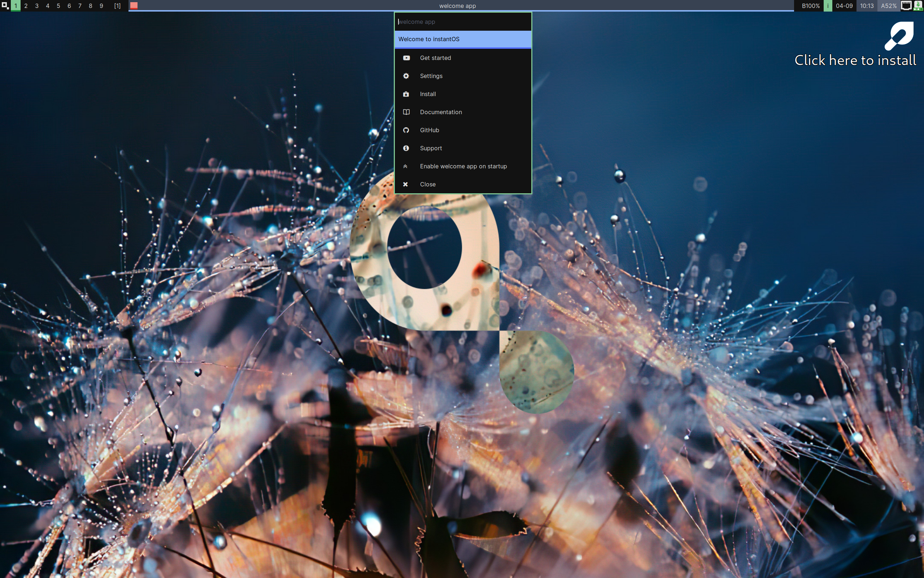Click the double-chevron icon for startup option
This screenshot has width=924, height=578.
coord(405,166)
